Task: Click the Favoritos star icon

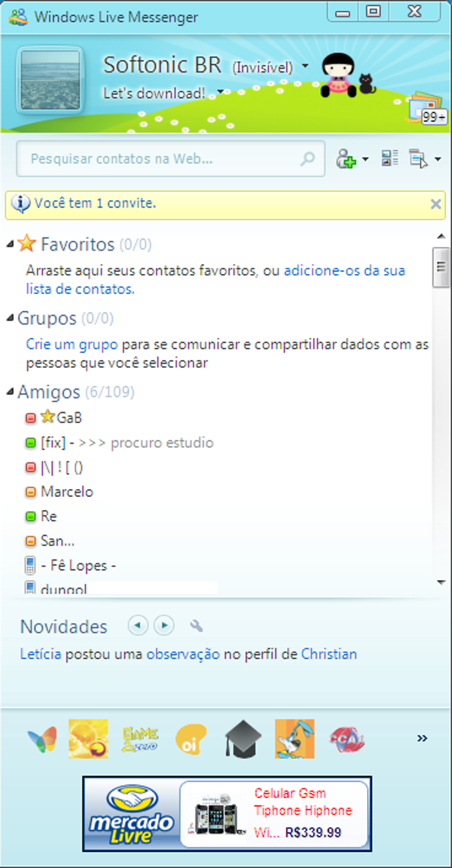Action: point(27,243)
